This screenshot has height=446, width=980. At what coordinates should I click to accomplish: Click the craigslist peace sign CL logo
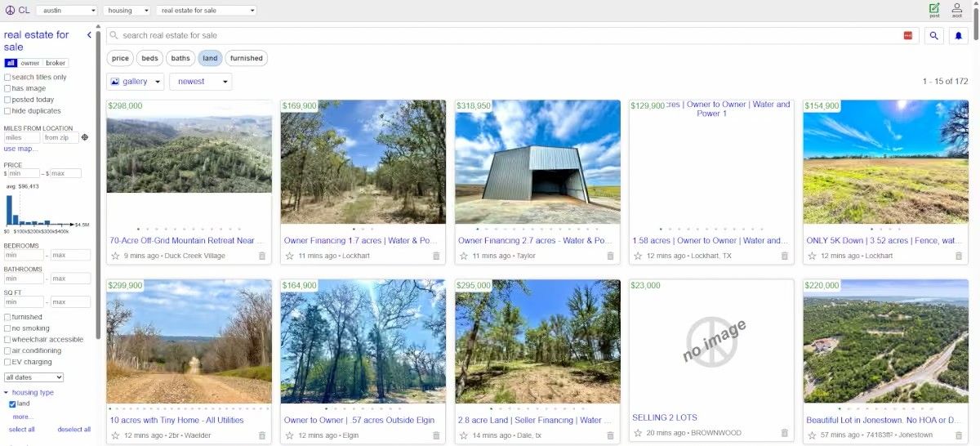click(x=17, y=11)
